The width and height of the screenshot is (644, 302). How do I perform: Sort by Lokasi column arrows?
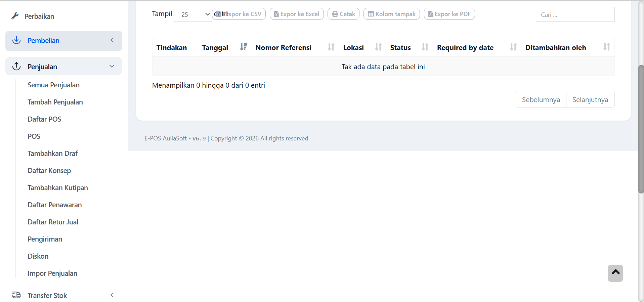coord(378,47)
